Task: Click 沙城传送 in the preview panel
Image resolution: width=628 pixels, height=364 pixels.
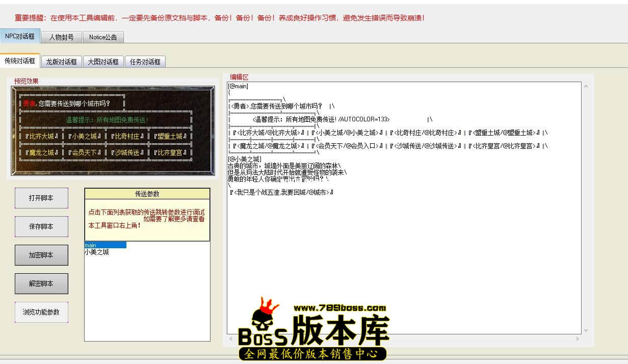Action: pos(127,152)
